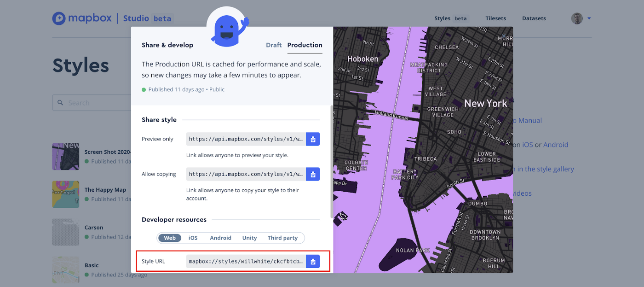Click the Developer resources heading
Viewport: 644px width, 287px height.
[x=174, y=220]
